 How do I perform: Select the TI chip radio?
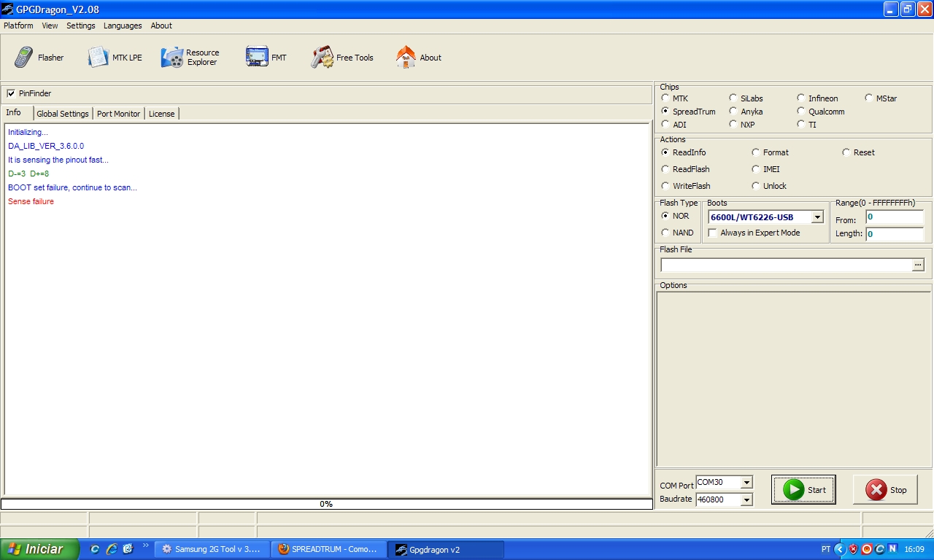click(801, 125)
